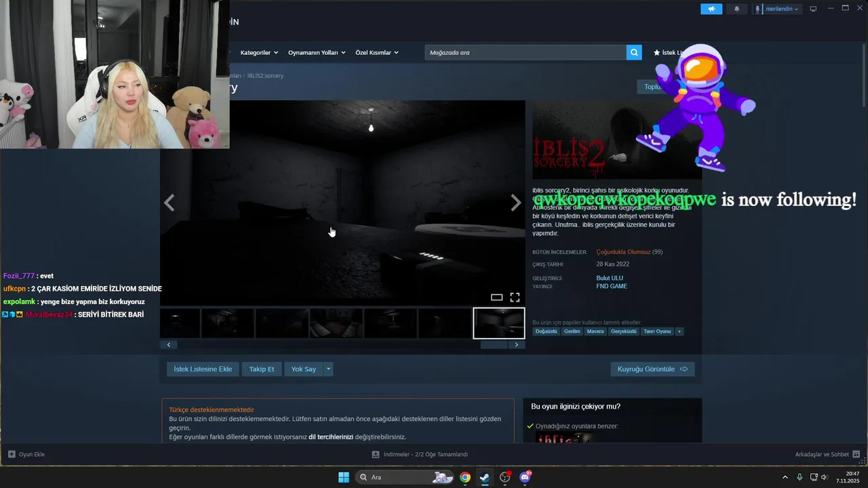Click the plus button after the tags

(x=679, y=331)
